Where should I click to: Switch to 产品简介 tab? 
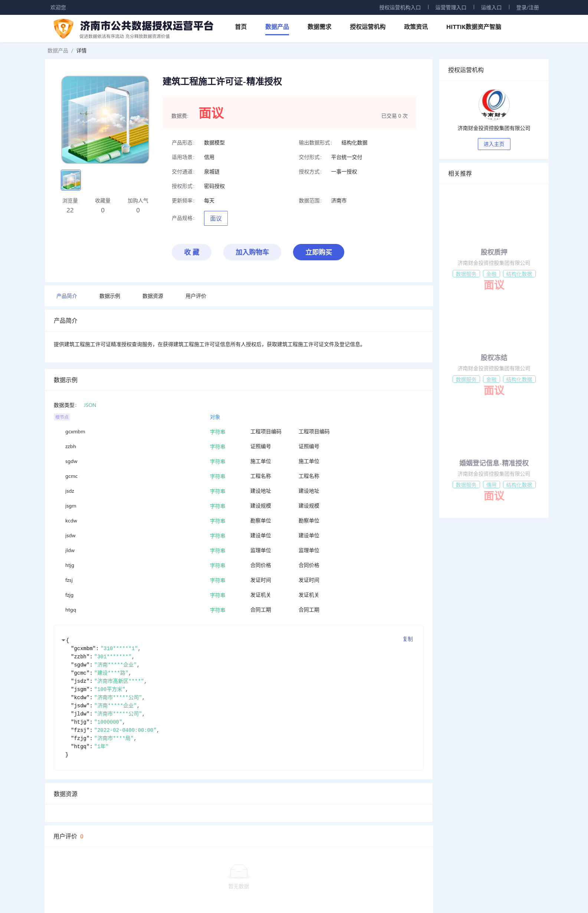pyautogui.click(x=66, y=296)
